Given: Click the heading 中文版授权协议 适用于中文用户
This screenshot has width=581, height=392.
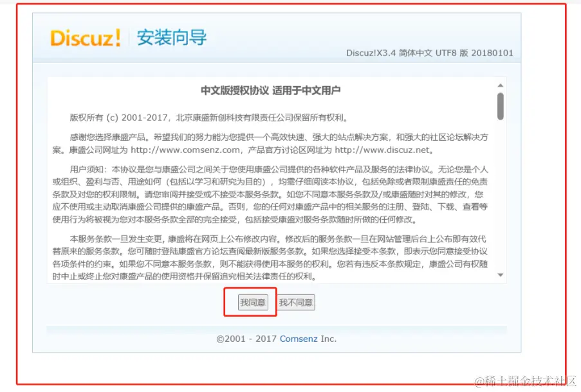Looking at the screenshot, I should pos(270,91).
